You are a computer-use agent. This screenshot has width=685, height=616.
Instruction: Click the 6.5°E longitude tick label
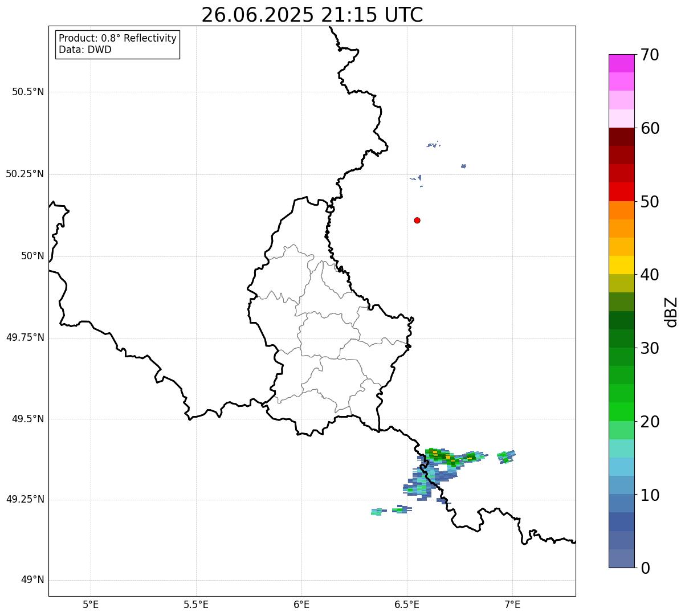[407, 604]
